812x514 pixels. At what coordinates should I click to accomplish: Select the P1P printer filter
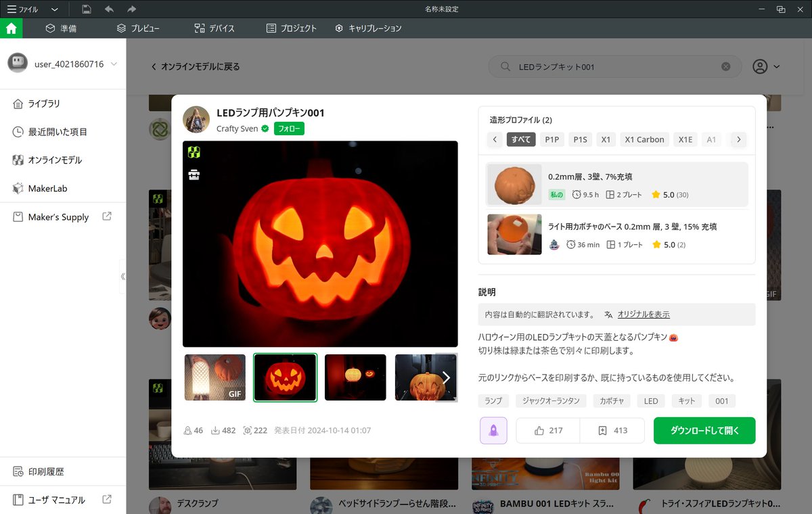point(552,139)
